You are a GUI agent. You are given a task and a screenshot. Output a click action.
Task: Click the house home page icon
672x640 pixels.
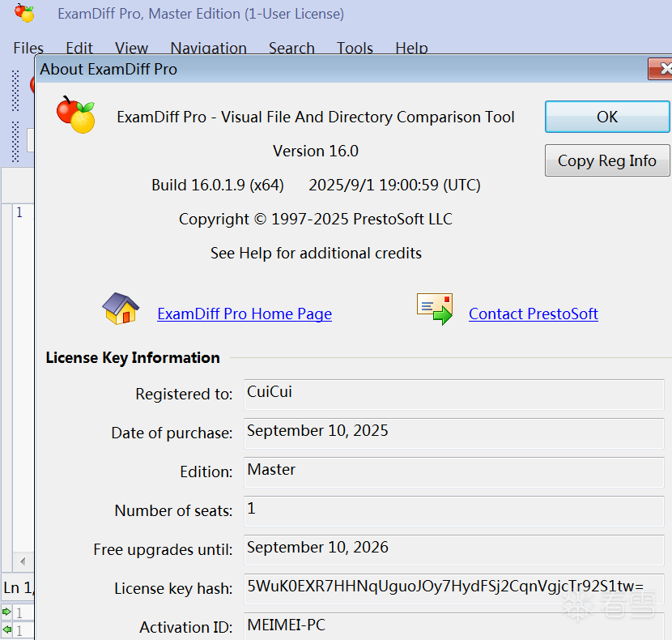(x=121, y=309)
